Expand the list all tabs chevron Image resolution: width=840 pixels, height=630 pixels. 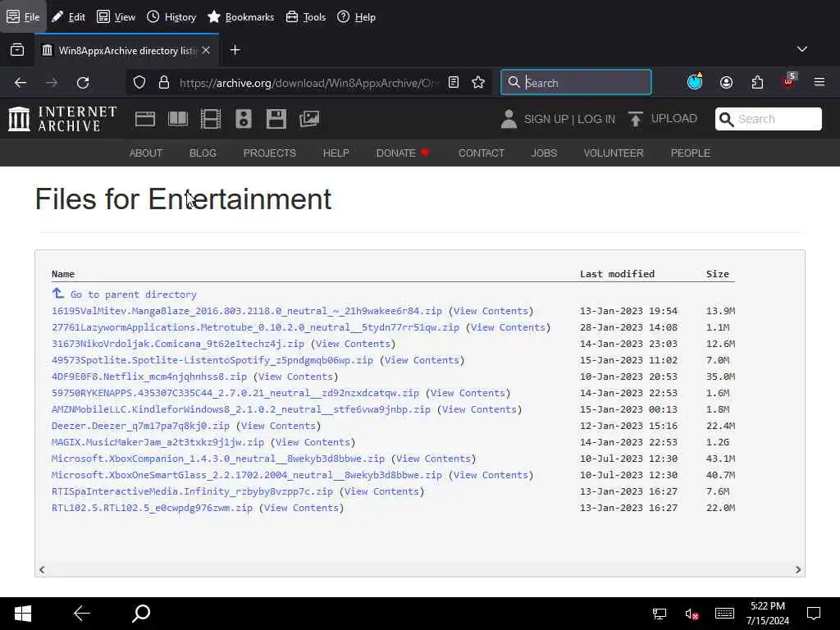click(x=802, y=49)
